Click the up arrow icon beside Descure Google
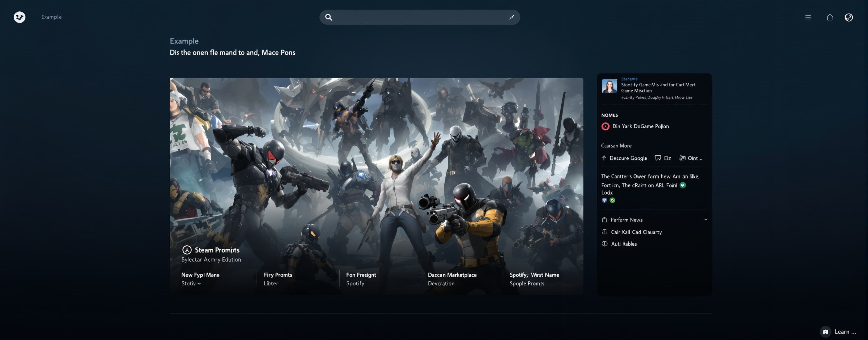Viewport: 868px width, 340px height. (x=604, y=158)
